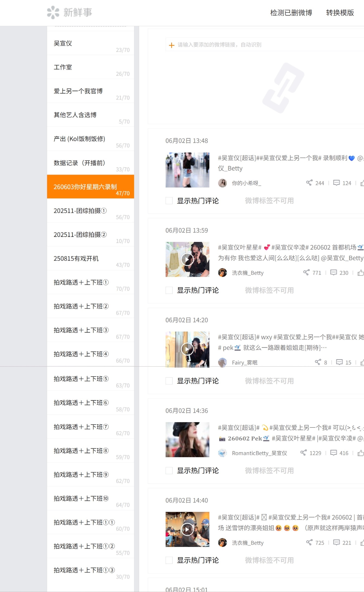Click comment icon showing 221

336,542
